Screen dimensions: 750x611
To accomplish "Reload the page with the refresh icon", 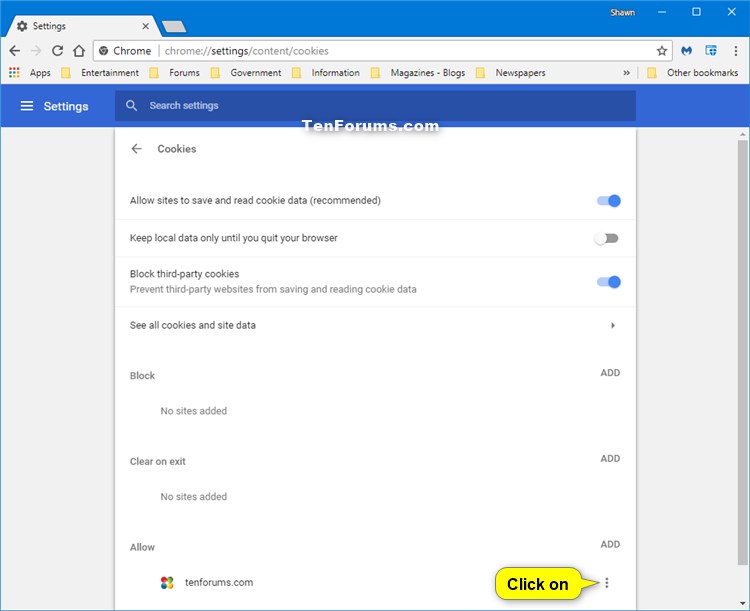I will point(57,51).
